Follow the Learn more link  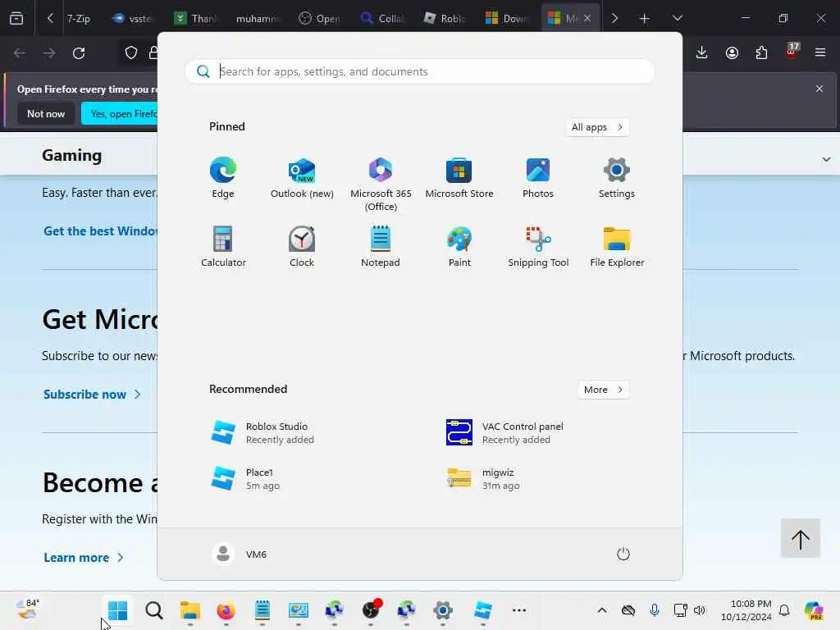[x=84, y=558]
